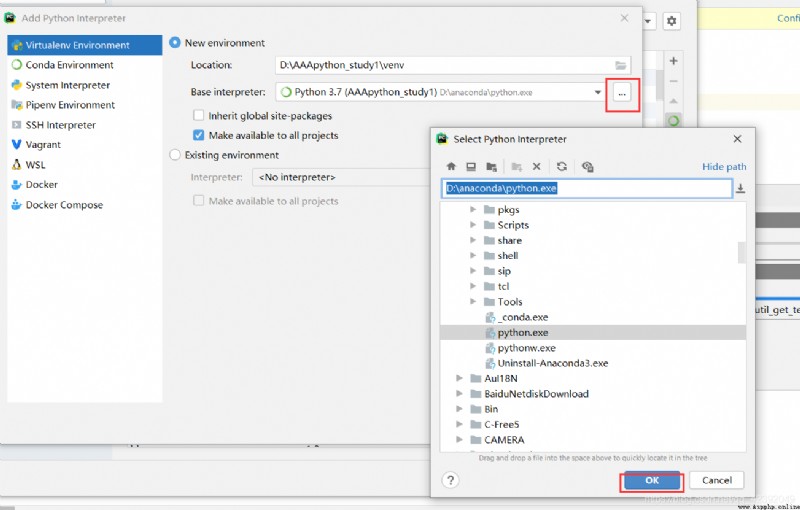Close the Select Python Interpreter dialog

tap(737, 139)
